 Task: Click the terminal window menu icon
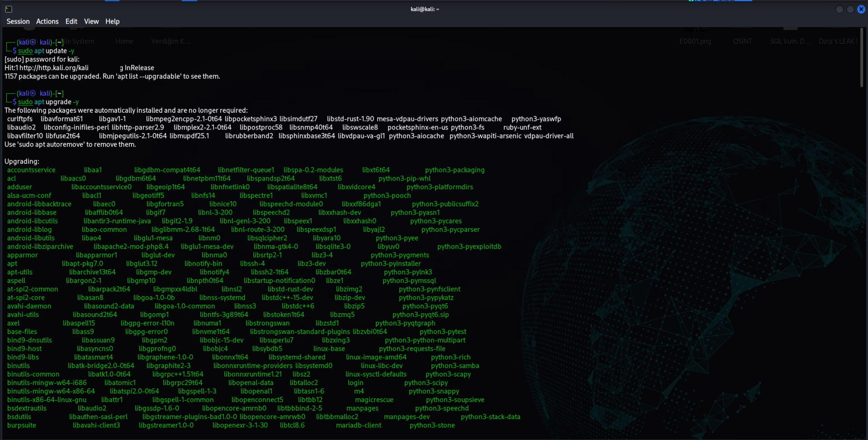(9, 9)
